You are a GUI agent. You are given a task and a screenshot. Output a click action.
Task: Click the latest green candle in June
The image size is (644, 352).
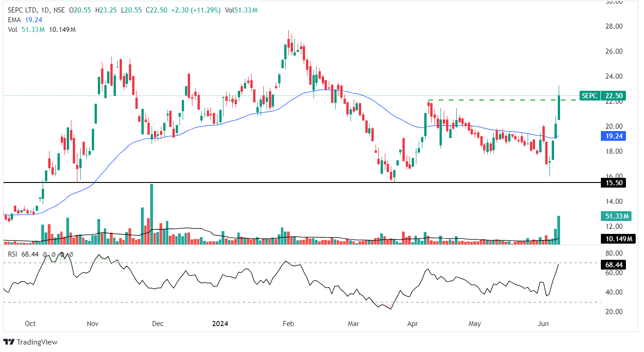[559, 107]
